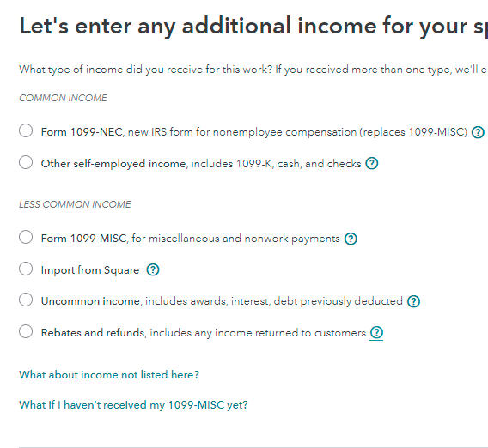Click the COMMON INCOME section heading

click(x=63, y=98)
